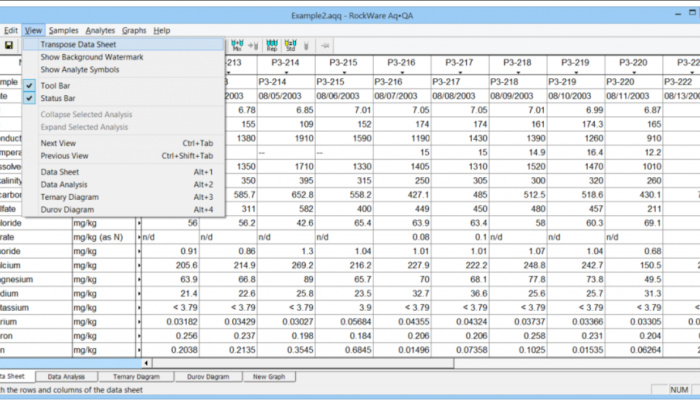Viewport: 700px width, 400px height.
Task: Choose Transpose Data Sheet from View menu
Action: click(124, 44)
